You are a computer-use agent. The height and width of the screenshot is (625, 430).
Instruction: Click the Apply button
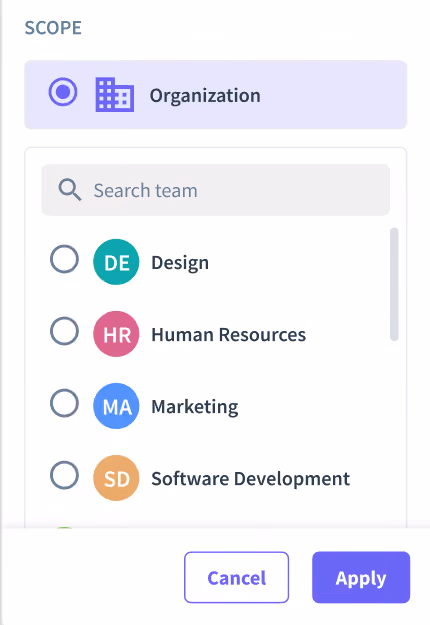(x=361, y=577)
